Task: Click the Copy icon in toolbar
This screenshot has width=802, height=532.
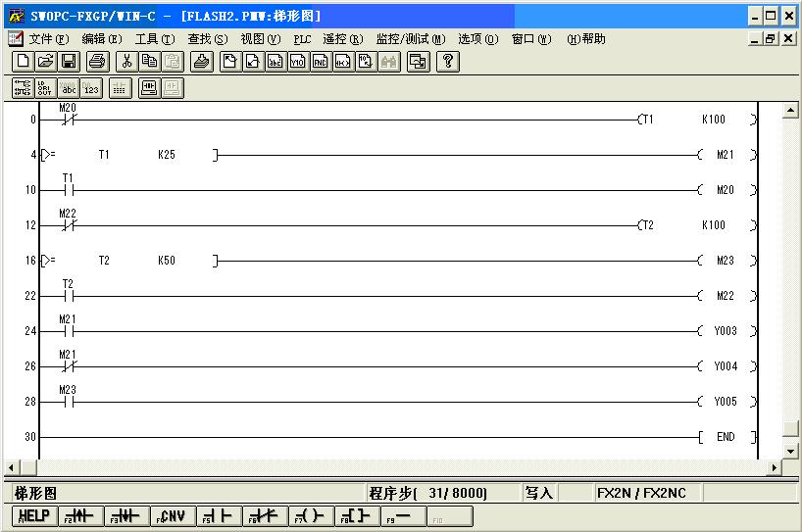Action: (149, 62)
